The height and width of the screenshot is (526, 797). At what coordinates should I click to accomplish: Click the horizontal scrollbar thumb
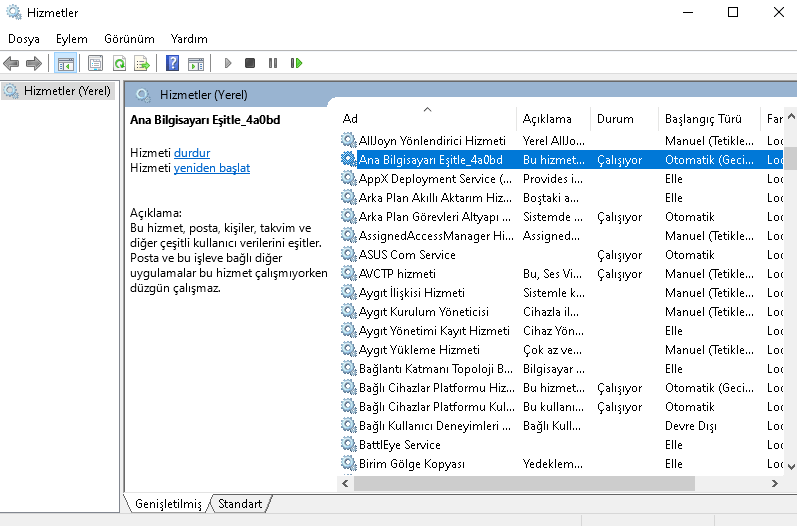[524, 483]
